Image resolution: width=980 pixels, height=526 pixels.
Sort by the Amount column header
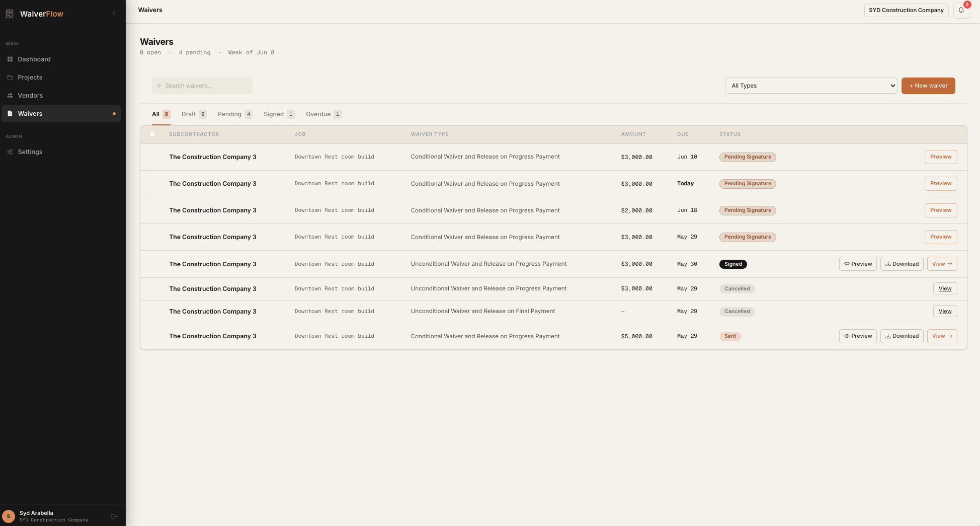[x=633, y=134]
